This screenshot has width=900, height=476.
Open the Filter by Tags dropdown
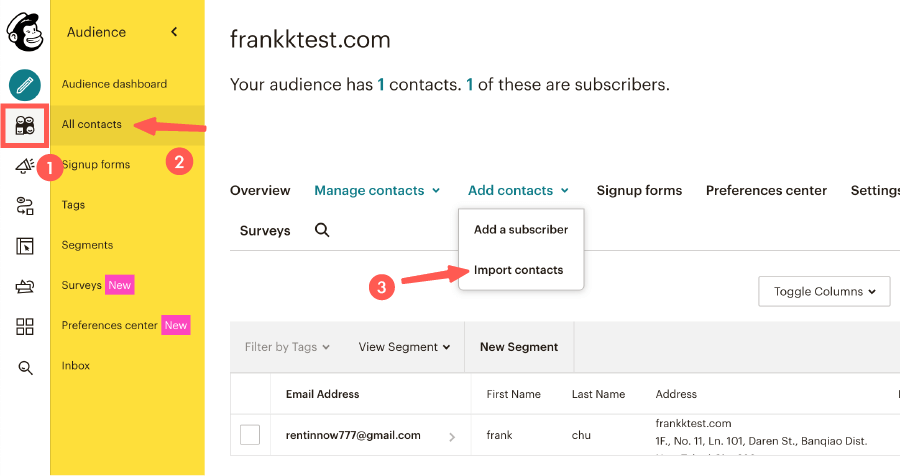click(x=287, y=347)
